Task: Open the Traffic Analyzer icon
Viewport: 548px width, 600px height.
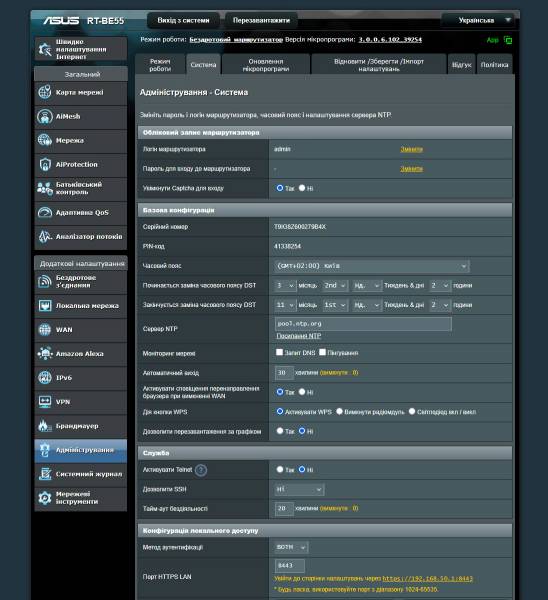Action: [45, 236]
